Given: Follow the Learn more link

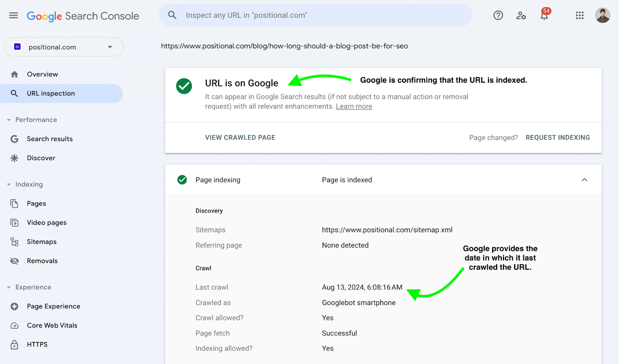Looking at the screenshot, I should click(354, 106).
